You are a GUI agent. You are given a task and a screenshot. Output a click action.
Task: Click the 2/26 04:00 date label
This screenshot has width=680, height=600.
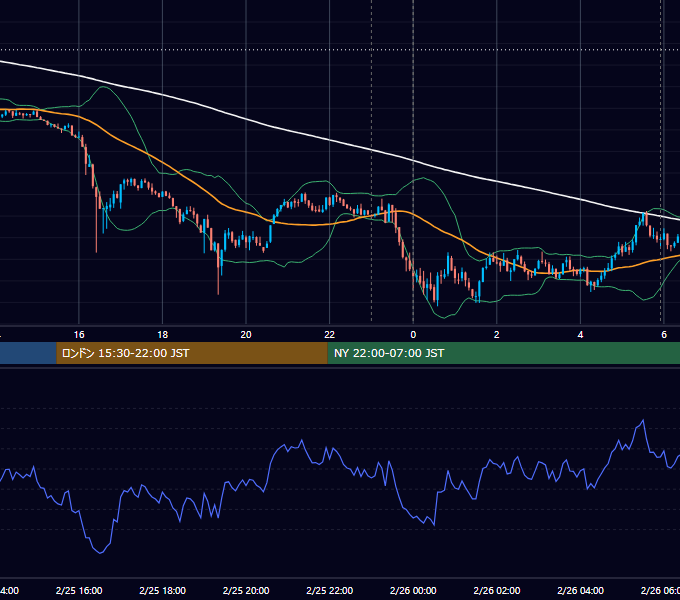(x=580, y=590)
